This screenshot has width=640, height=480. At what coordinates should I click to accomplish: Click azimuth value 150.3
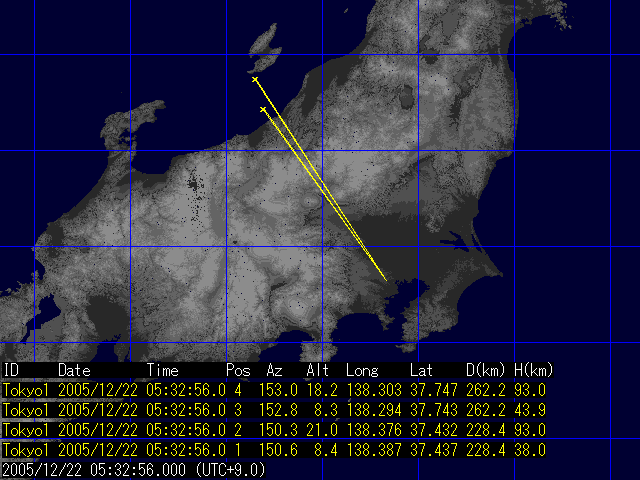278,430
